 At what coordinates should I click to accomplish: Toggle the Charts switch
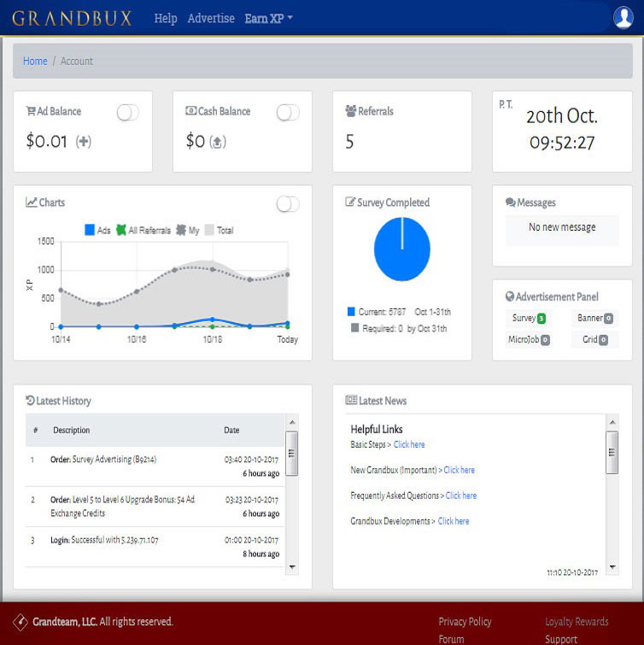point(288,203)
